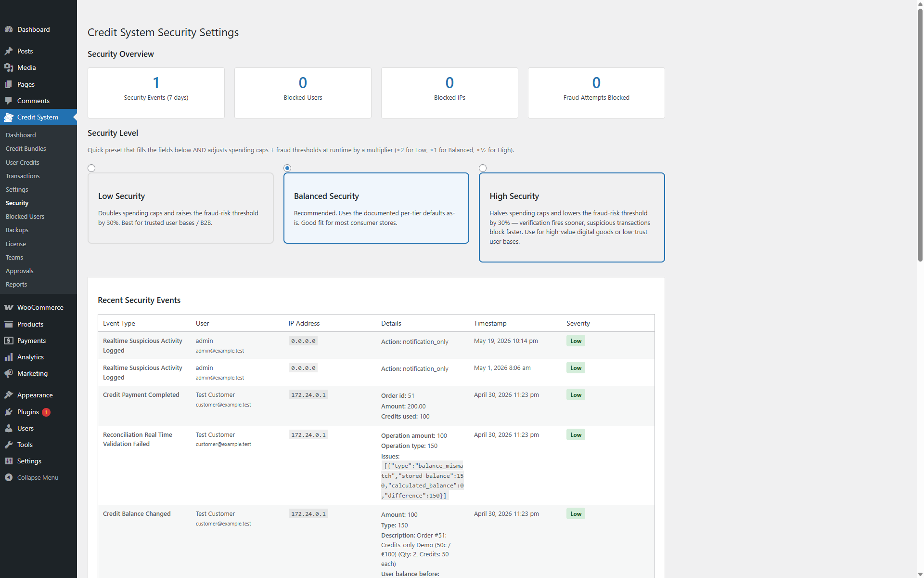Click the Comments bubble icon
Viewport: 924px width, 578px height.
[x=9, y=101]
